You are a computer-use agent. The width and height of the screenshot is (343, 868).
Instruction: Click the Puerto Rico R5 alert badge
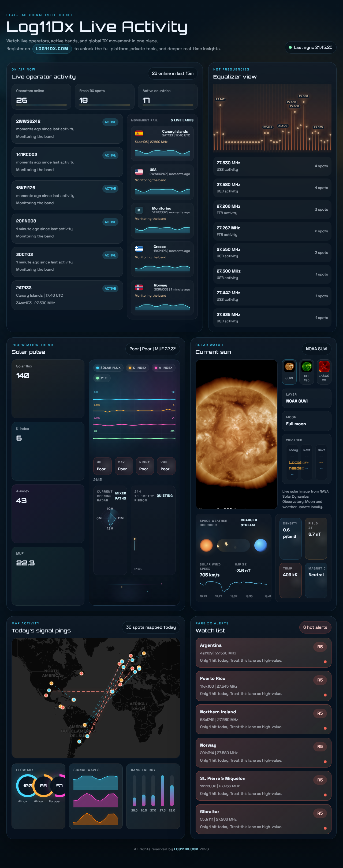(x=320, y=680)
